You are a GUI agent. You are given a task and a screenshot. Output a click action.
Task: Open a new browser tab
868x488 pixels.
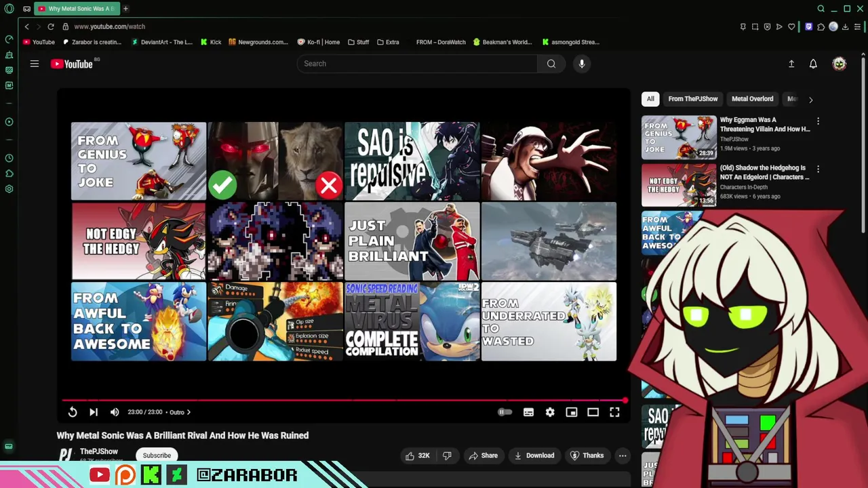click(x=125, y=9)
